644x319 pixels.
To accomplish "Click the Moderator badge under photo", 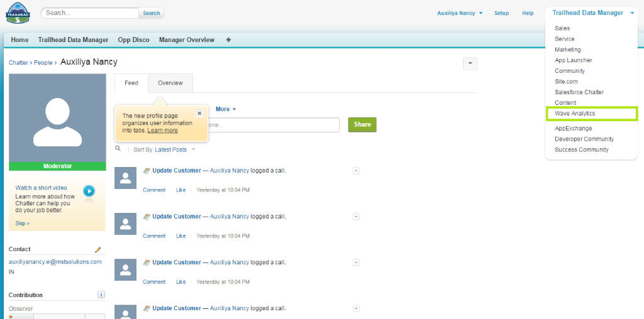I will [57, 166].
